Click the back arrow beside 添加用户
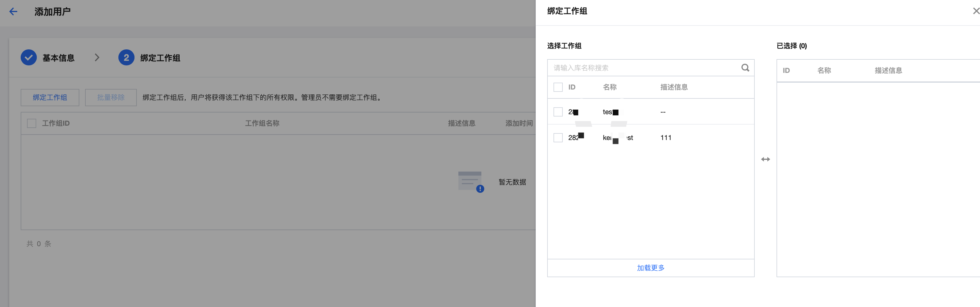This screenshot has height=307, width=980. tap(13, 12)
